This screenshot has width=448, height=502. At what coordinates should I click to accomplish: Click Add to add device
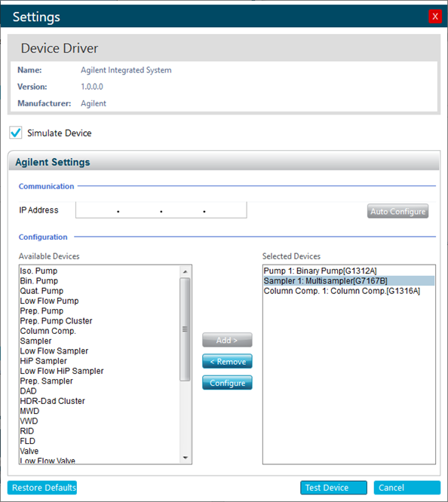[x=227, y=340]
